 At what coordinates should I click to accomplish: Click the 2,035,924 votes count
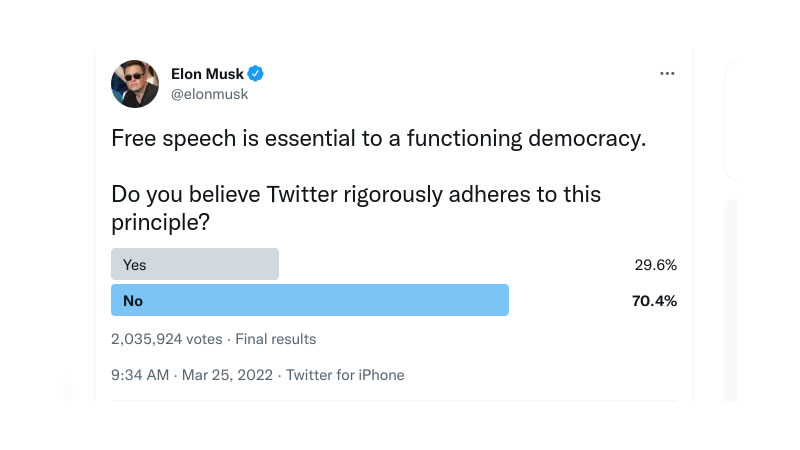click(x=167, y=339)
